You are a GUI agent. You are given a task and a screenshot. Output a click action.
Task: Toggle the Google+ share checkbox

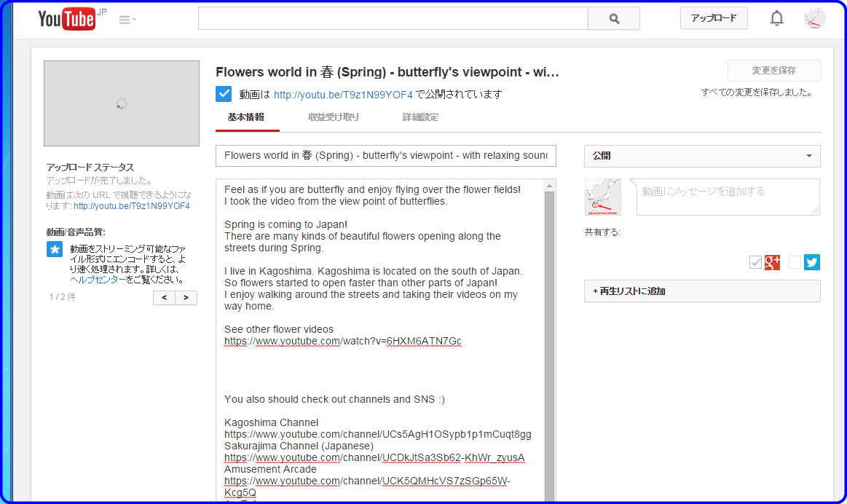click(755, 262)
